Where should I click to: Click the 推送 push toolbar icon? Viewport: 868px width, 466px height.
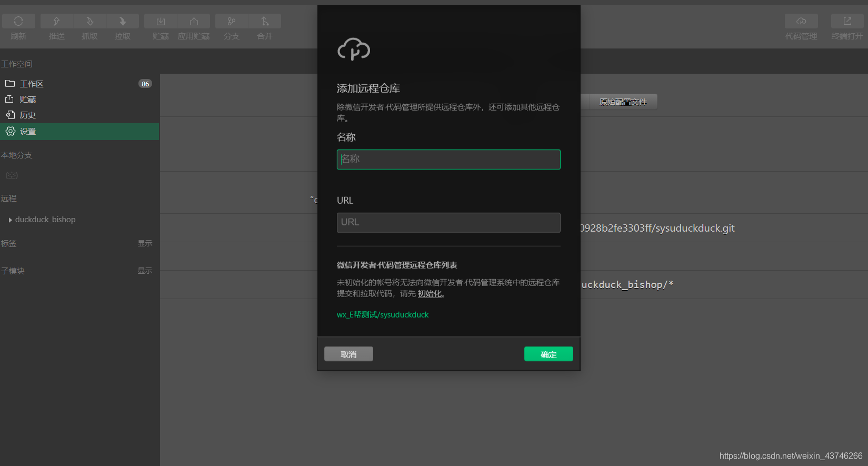pos(56,21)
